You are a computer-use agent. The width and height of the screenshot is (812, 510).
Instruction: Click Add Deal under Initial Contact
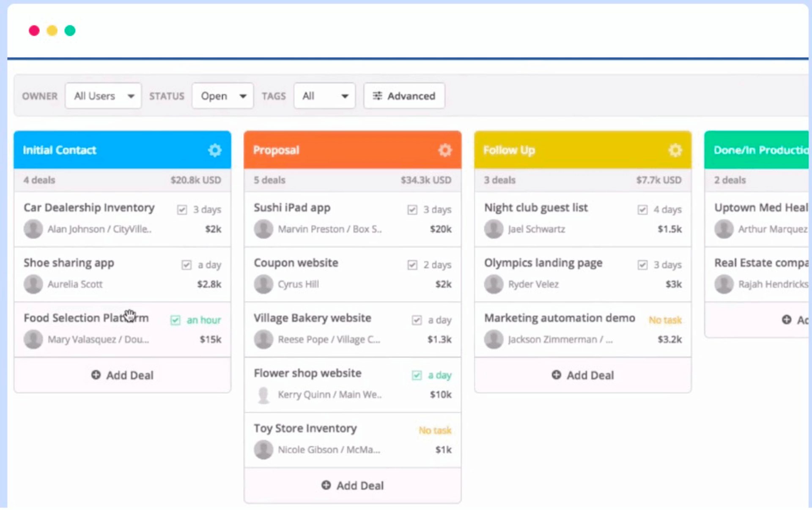122,375
